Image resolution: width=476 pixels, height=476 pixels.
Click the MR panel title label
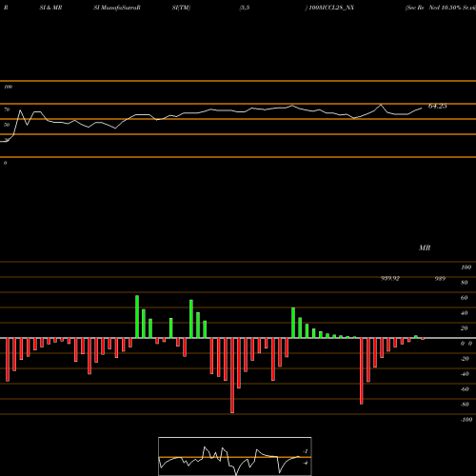[x=425, y=248]
